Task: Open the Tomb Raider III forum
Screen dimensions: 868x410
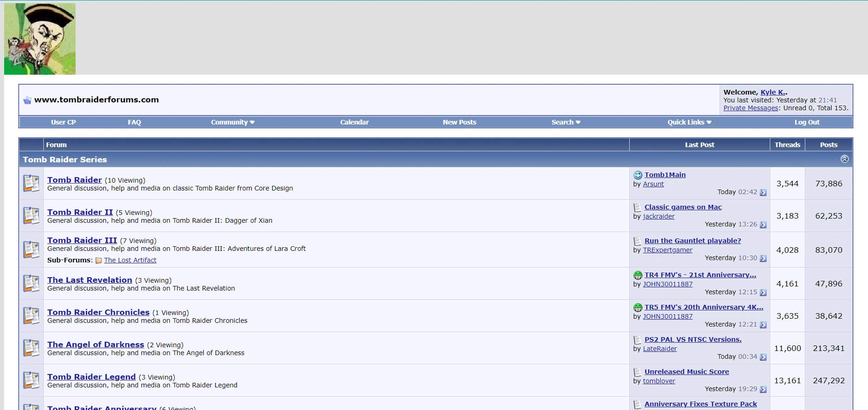Action: click(x=82, y=240)
